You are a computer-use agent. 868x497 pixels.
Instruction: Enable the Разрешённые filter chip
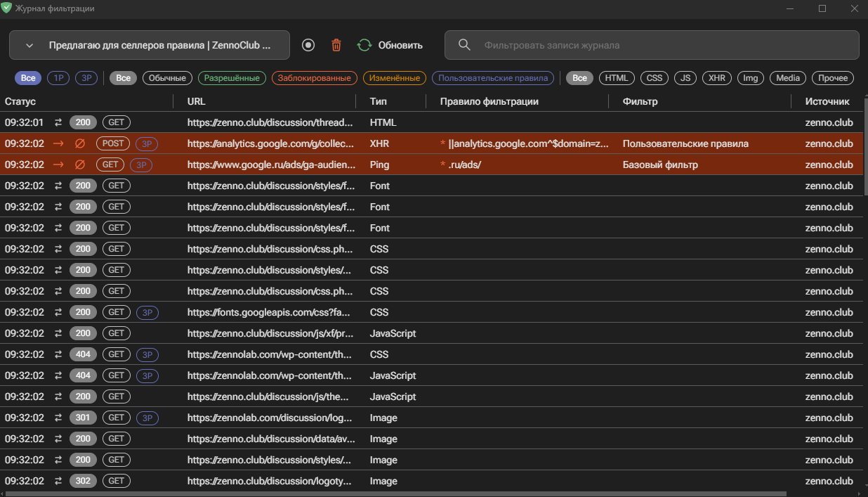point(232,78)
